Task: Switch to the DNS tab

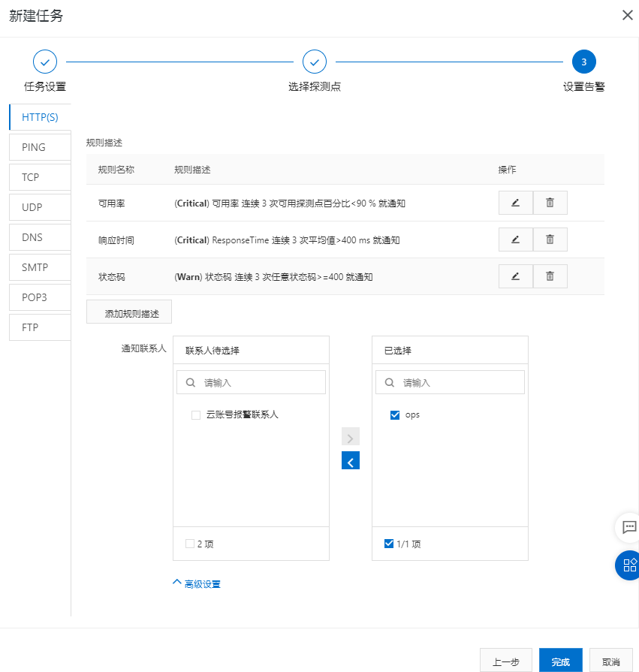Action: point(40,237)
